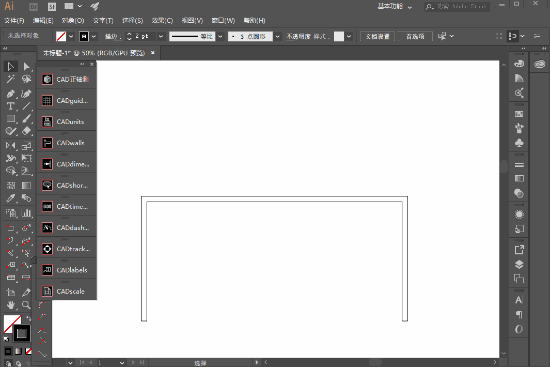Set color mode to None

pyautogui.click(x=28, y=351)
